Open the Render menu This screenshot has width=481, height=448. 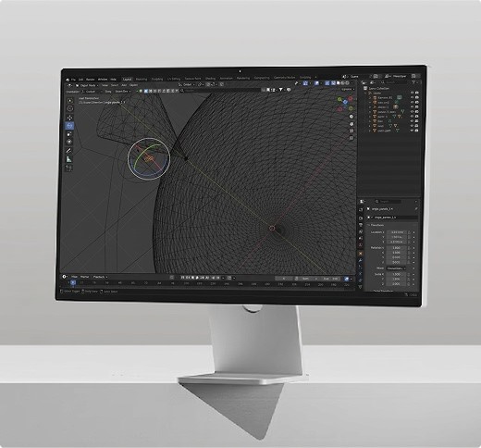[91, 80]
